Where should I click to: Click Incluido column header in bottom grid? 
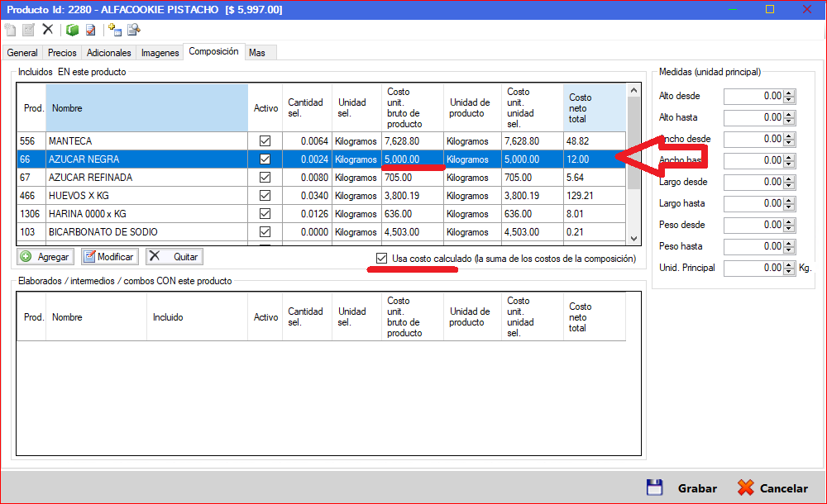click(198, 317)
